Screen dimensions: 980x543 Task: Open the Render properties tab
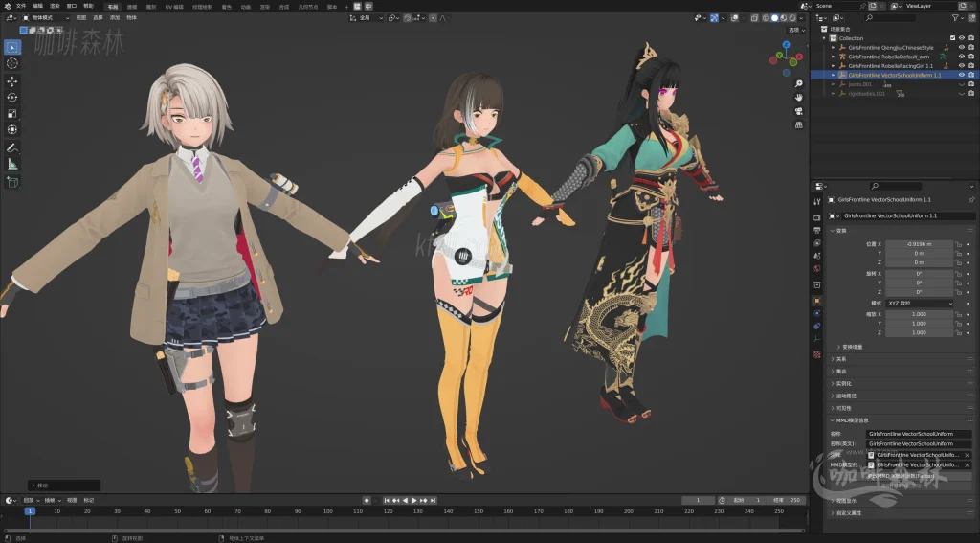coord(817,217)
